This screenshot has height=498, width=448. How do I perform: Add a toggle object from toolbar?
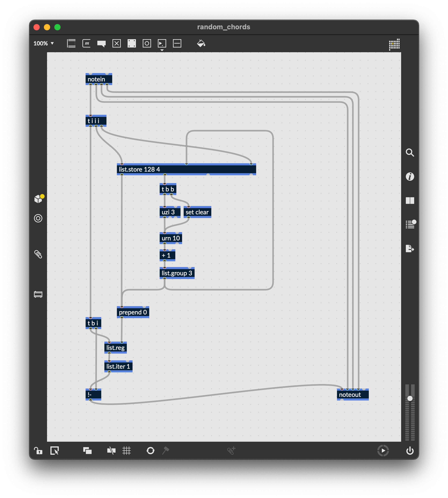pos(117,44)
